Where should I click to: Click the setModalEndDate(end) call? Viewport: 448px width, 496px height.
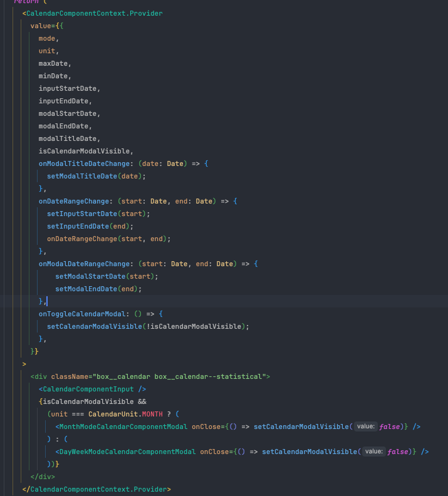click(98, 289)
